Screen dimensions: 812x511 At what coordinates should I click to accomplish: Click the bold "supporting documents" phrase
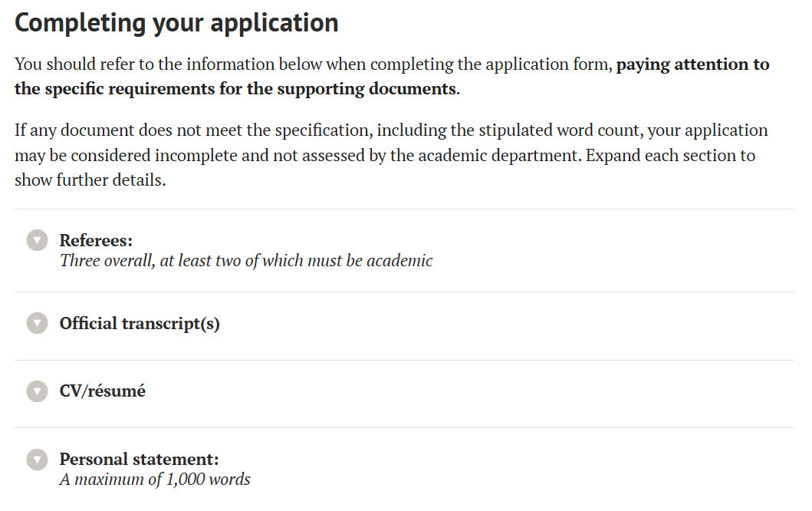pos(367,89)
